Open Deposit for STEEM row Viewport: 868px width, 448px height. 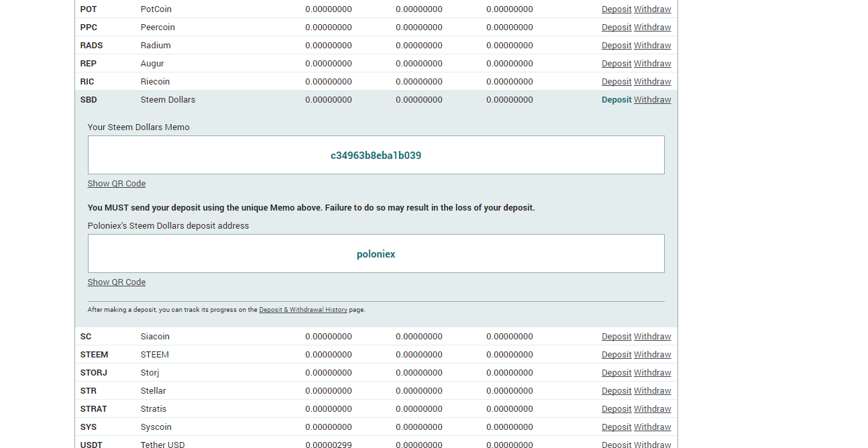(x=616, y=355)
